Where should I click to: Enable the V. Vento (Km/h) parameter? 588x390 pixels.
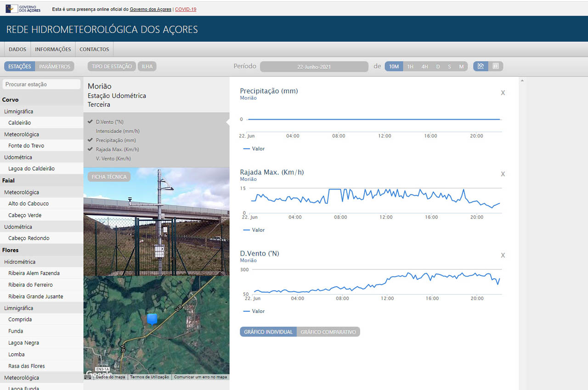coord(113,159)
